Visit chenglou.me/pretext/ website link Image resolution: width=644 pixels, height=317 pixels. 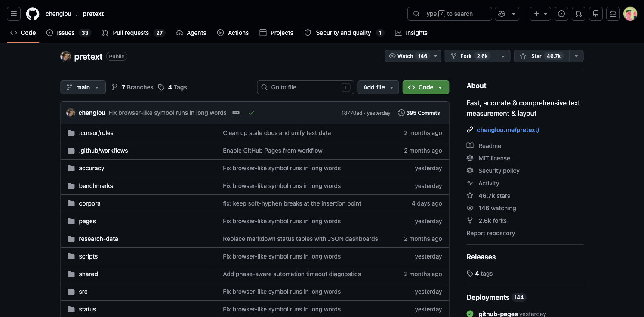click(508, 130)
